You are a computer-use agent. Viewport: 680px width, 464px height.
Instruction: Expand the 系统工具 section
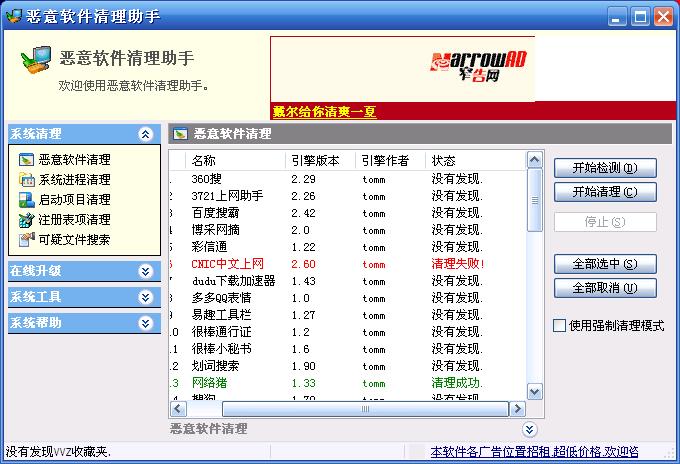[145, 297]
